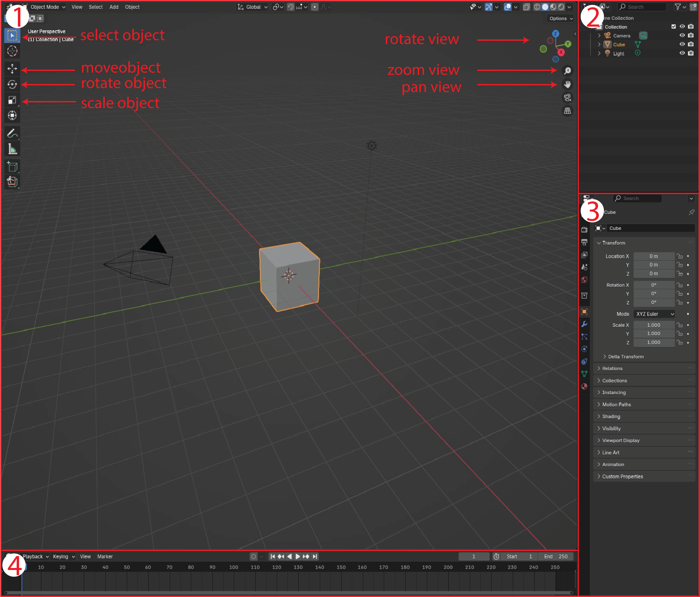Click the Scale X value slider

(654, 325)
